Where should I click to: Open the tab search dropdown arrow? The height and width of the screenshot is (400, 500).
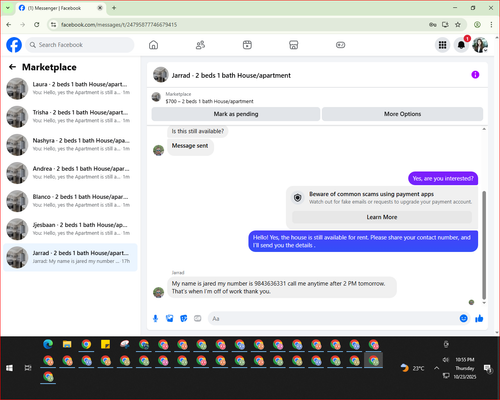click(x=8, y=8)
